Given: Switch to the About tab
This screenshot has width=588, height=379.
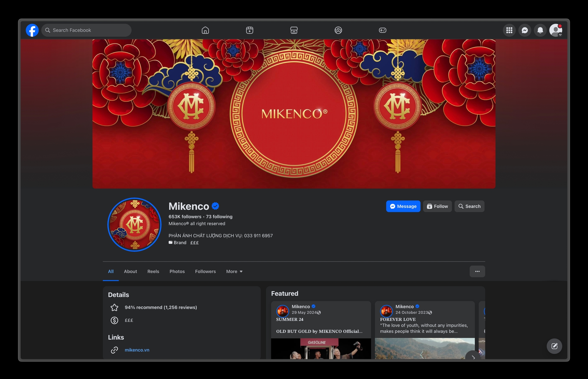Looking at the screenshot, I should click(131, 271).
